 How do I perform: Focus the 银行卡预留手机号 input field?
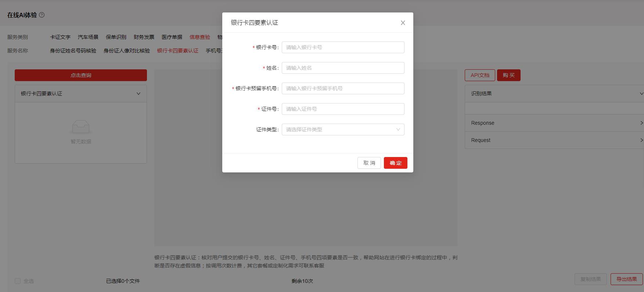click(343, 88)
